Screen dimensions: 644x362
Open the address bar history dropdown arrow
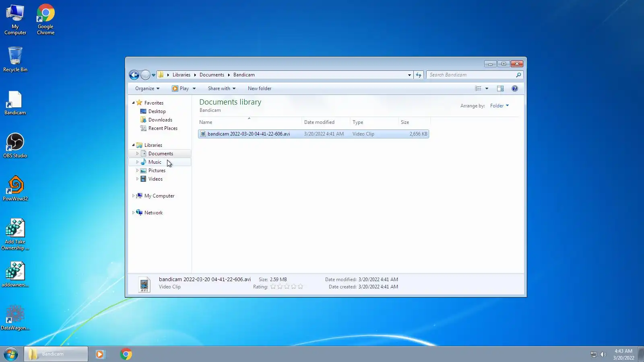409,75
